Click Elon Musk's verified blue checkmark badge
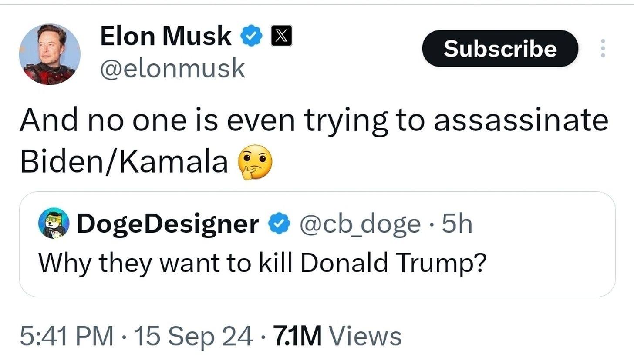The width and height of the screenshot is (634, 364). 252,36
